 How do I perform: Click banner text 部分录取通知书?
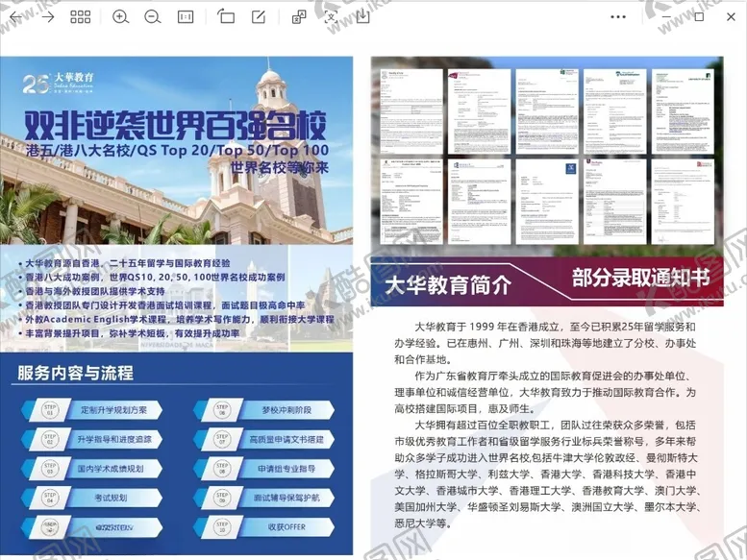tap(640, 278)
